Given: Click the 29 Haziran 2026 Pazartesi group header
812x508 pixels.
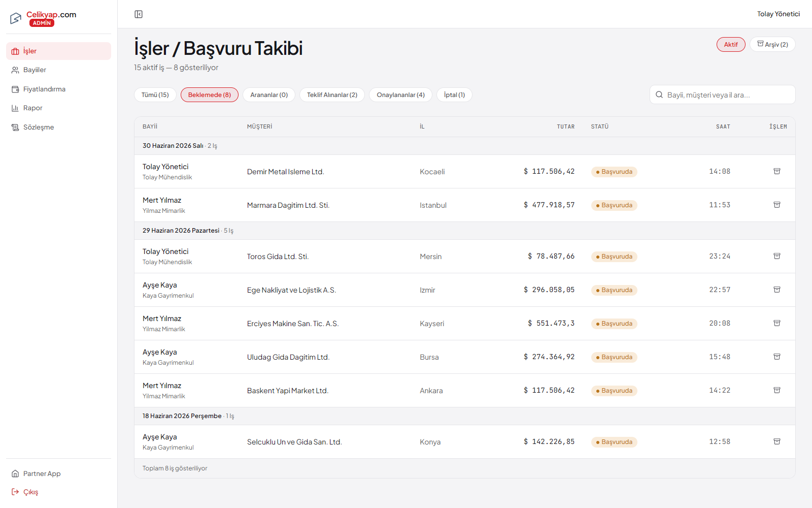Looking at the screenshot, I should [x=464, y=231].
